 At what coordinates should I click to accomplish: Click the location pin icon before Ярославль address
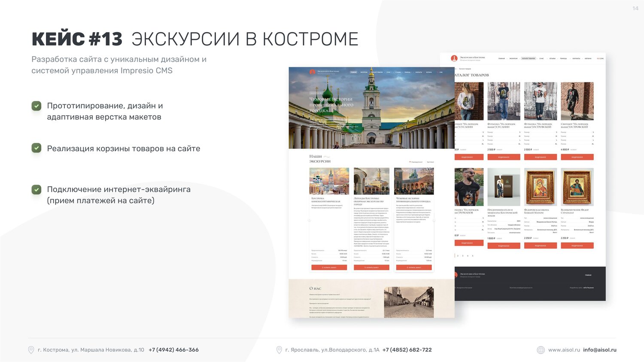(x=279, y=350)
